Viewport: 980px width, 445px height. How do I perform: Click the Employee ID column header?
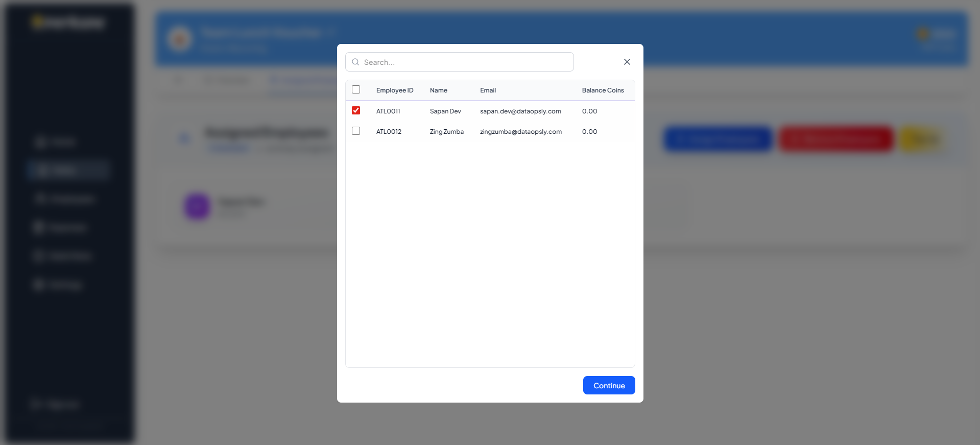[394, 90]
